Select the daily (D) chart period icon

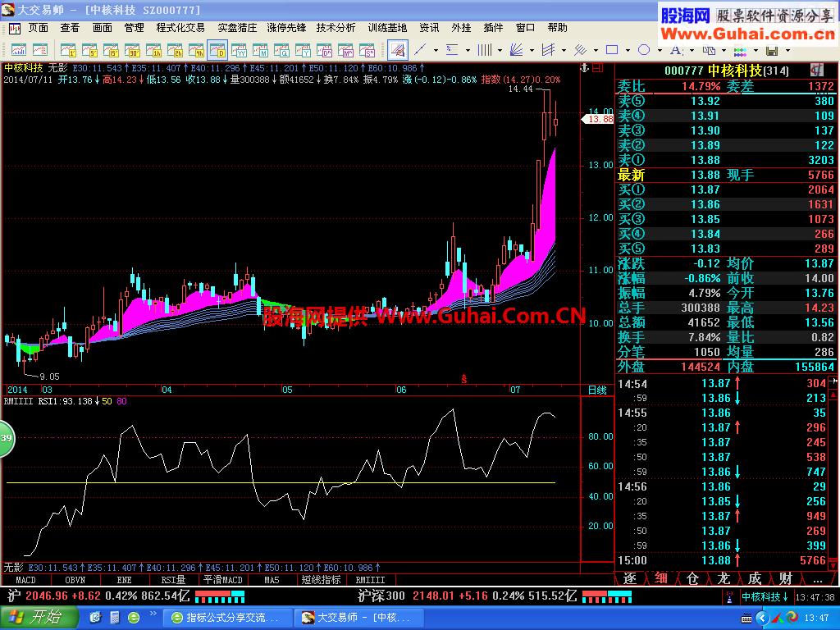point(217,50)
